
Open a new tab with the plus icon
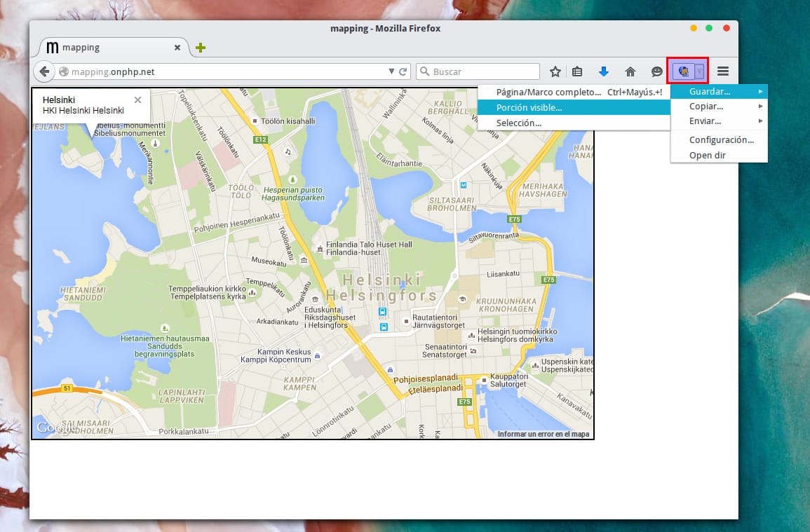pos(201,48)
